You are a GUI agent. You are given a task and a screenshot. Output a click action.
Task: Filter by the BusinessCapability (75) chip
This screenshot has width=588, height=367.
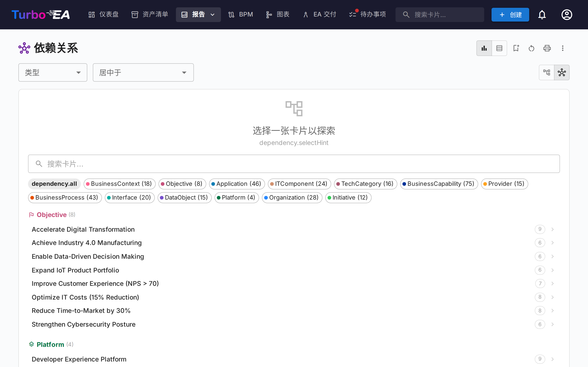tap(439, 184)
